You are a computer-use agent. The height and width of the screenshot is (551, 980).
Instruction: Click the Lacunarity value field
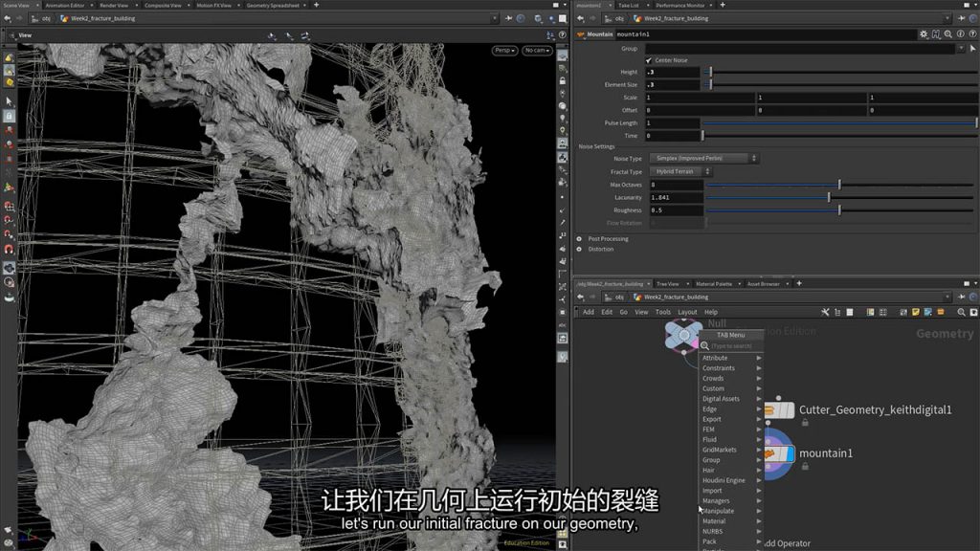click(677, 197)
